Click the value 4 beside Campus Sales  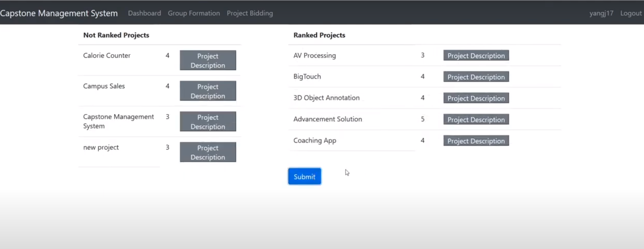pyautogui.click(x=168, y=86)
